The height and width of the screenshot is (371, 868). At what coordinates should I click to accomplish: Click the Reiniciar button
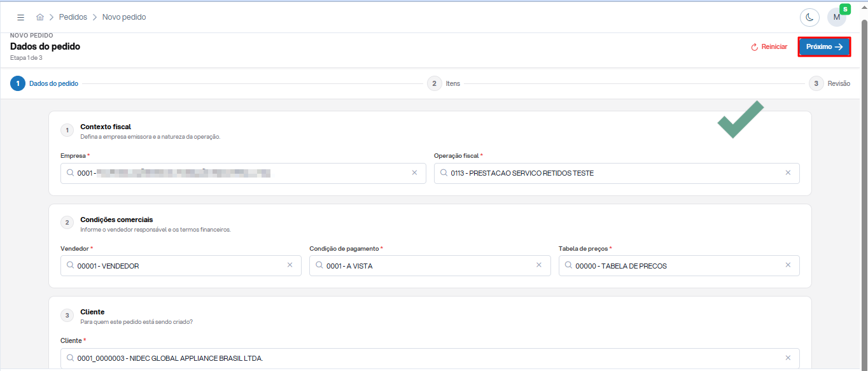[769, 46]
